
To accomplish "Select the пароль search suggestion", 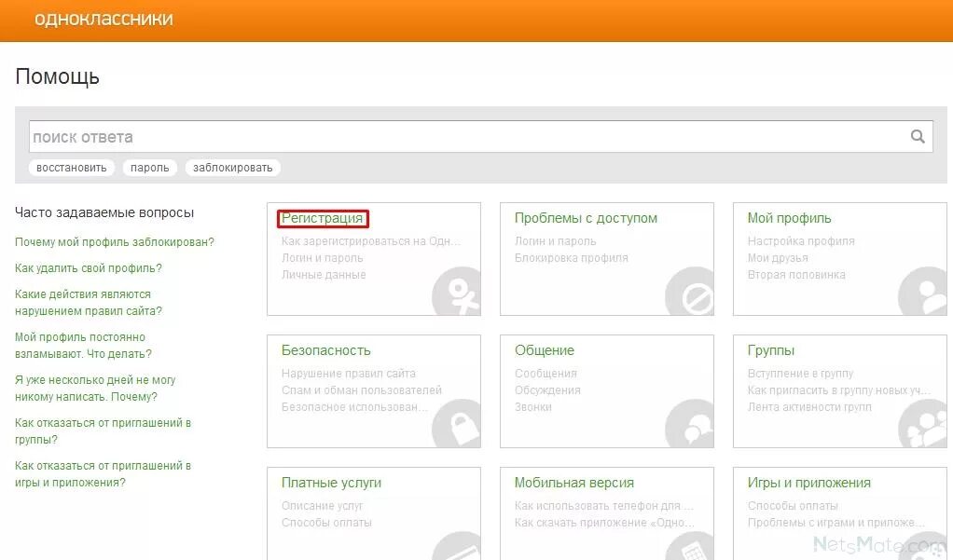I will point(149,168).
